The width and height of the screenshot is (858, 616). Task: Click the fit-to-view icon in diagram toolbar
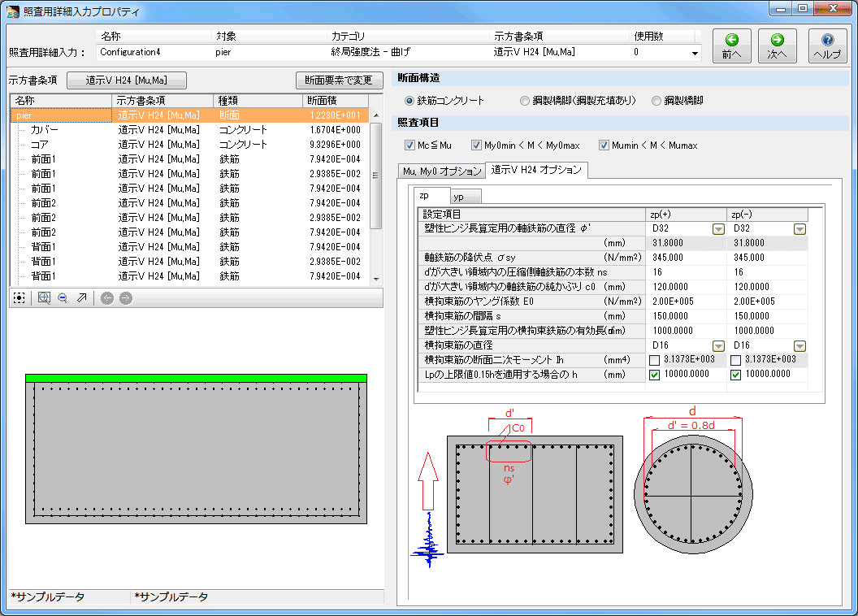19,298
